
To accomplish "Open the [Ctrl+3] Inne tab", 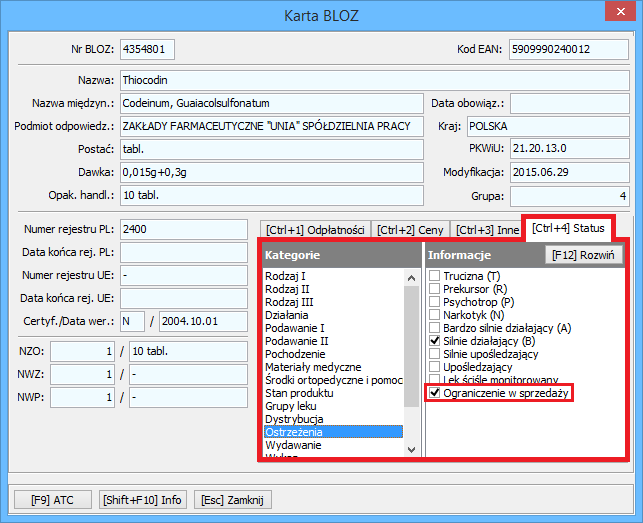I will [x=487, y=230].
